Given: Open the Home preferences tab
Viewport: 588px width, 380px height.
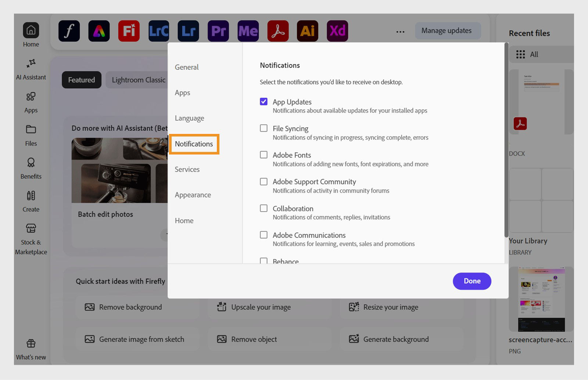Looking at the screenshot, I should (x=184, y=221).
